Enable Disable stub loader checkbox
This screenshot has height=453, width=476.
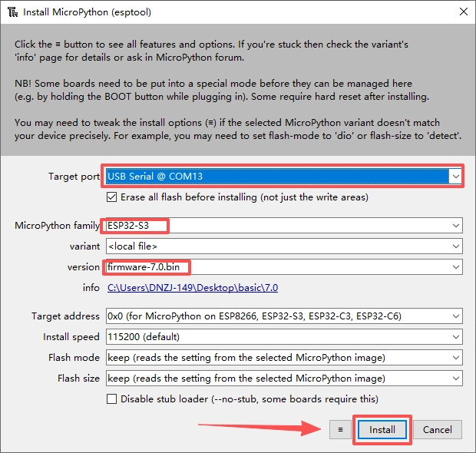pos(111,399)
